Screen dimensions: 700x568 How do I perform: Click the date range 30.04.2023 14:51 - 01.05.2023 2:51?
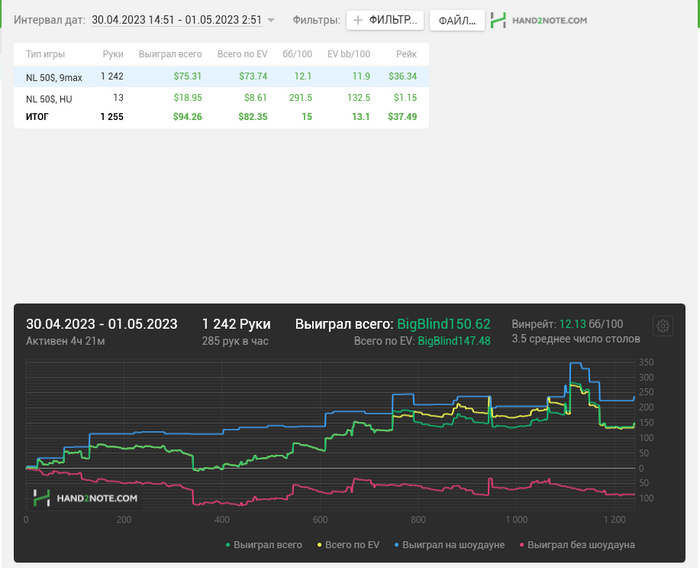tap(176, 20)
